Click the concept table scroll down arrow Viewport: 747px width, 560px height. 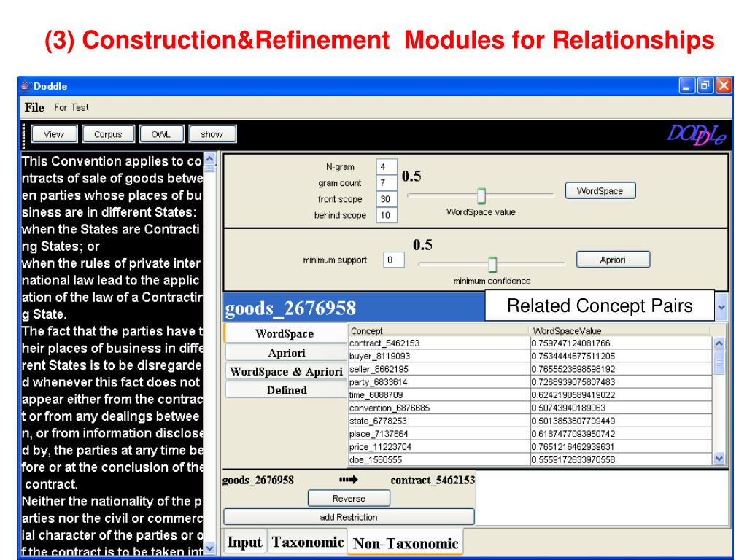tap(719, 459)
